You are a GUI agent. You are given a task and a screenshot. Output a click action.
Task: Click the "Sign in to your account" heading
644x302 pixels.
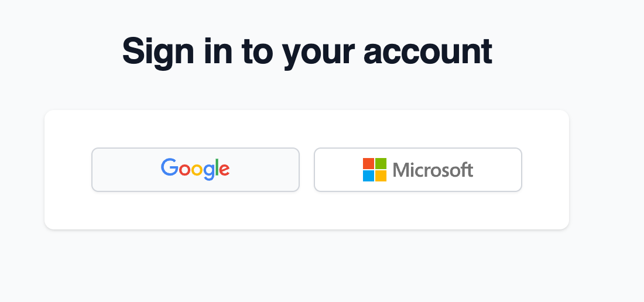307,52
